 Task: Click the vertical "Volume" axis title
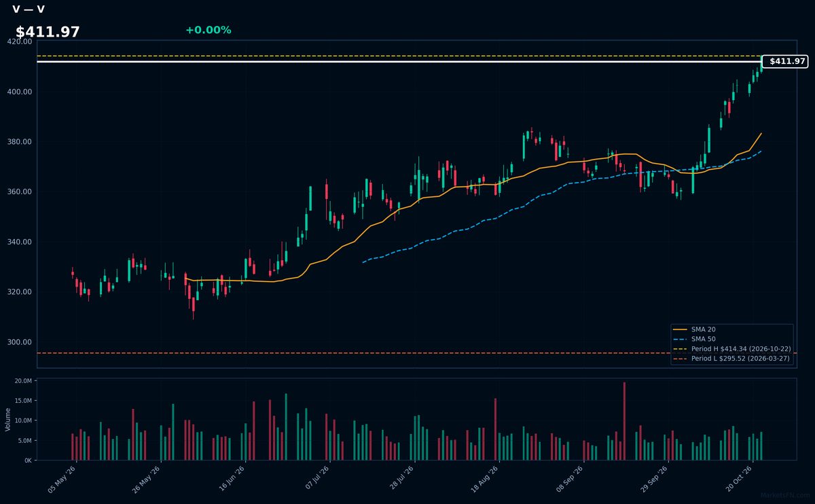(7, 420)
